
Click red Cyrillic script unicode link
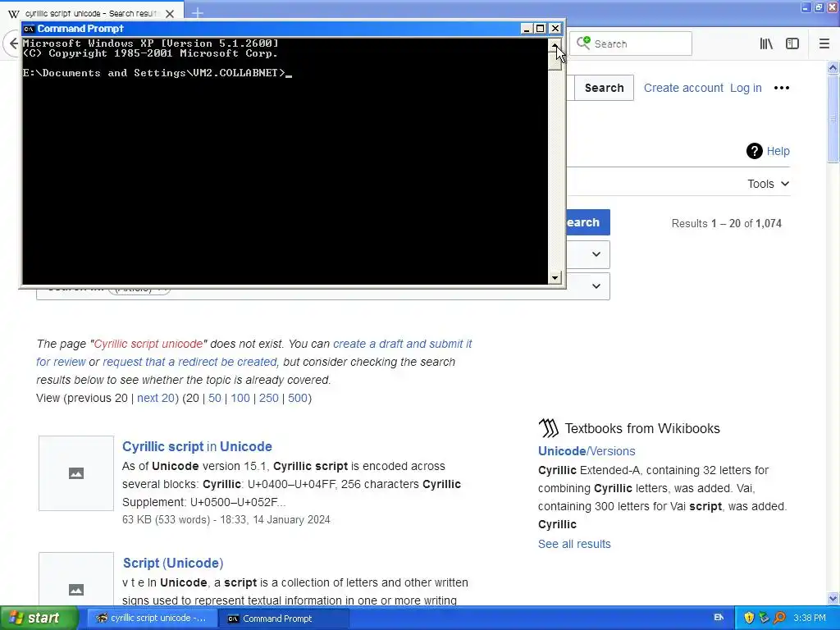148,344
